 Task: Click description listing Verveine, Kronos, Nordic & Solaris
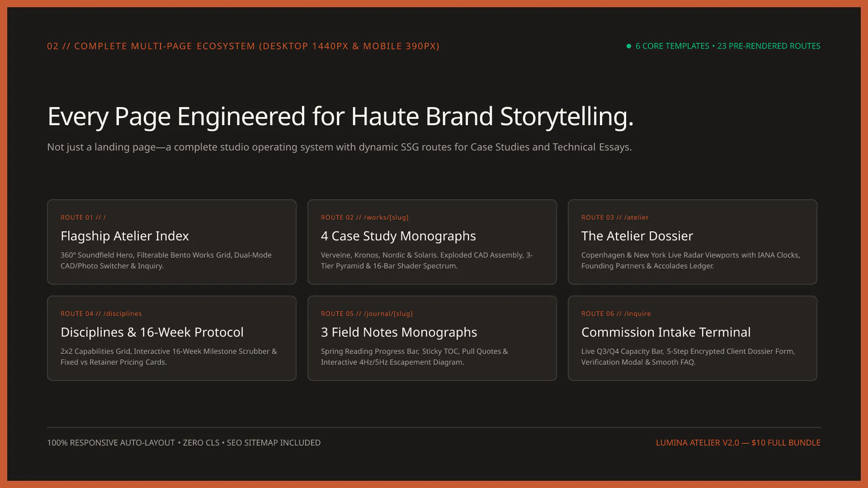[x=427, y=260]
